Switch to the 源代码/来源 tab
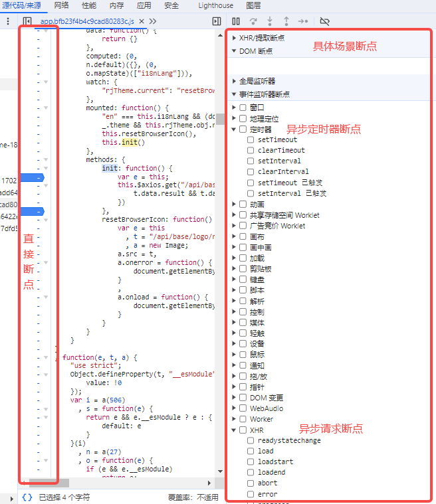Viewport: 436px width, 504px height. point(22,5)
